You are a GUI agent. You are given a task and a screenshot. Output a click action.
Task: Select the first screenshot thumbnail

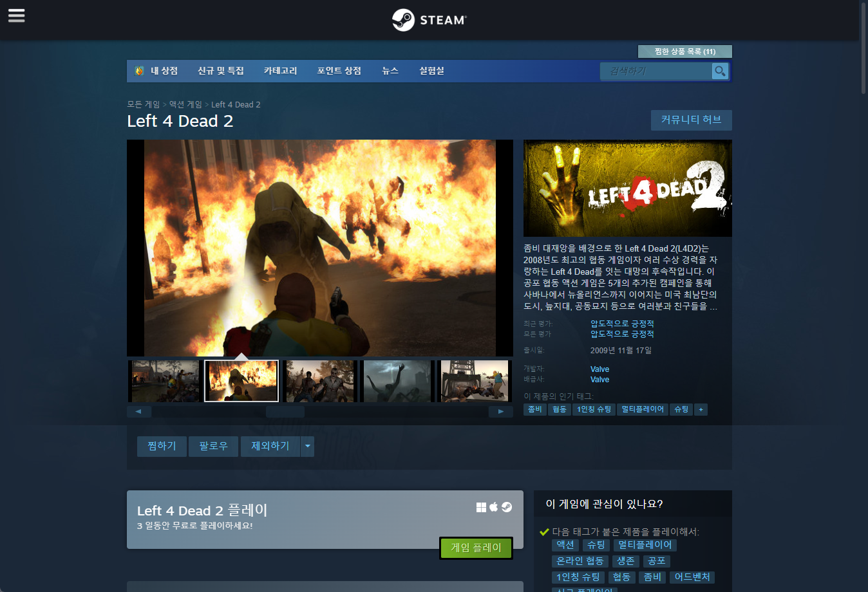pyautogui.click(x=165, y=381)
